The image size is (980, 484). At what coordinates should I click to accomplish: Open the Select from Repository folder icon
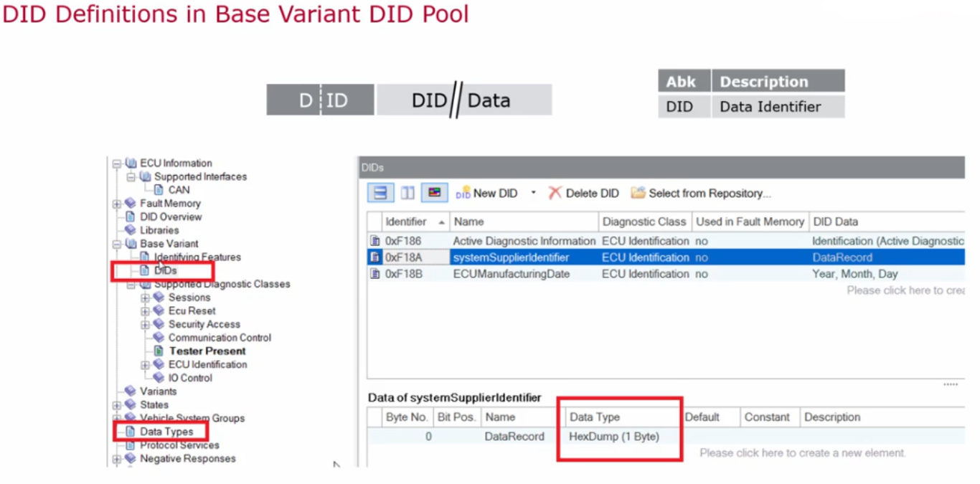(x=638, y=193)
